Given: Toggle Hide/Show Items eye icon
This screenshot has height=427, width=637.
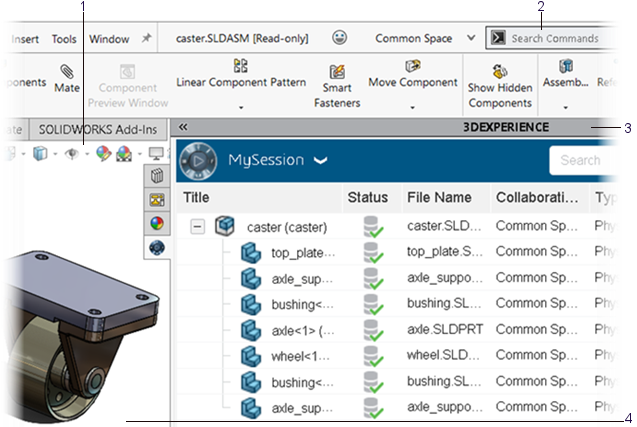Looking at the screenshot, I should pos(73,154).
